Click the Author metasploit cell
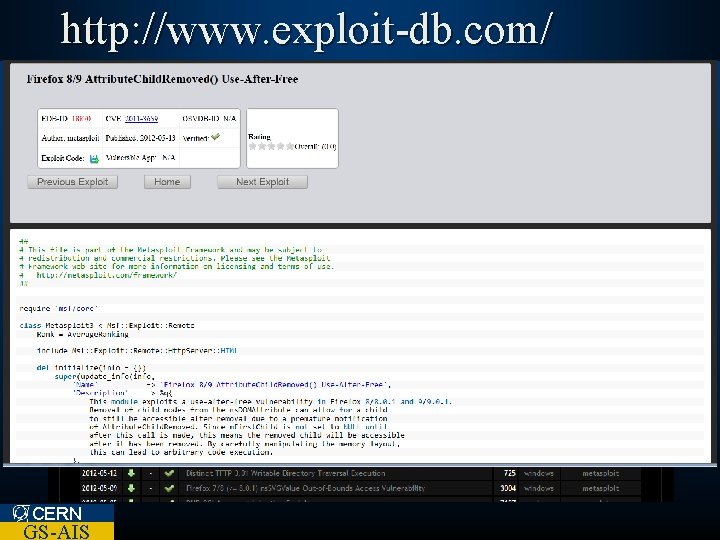This screenshot has height=540, width=720. [70, 138]
